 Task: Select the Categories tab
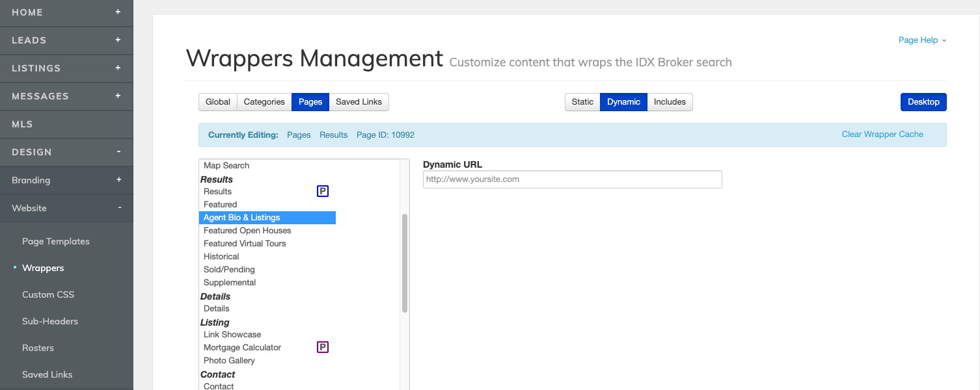click(264, 102)
